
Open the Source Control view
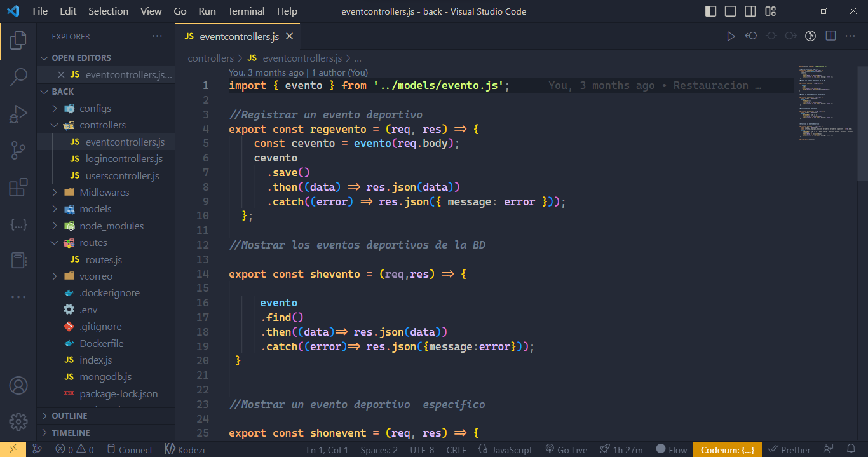tap(18, 151)
